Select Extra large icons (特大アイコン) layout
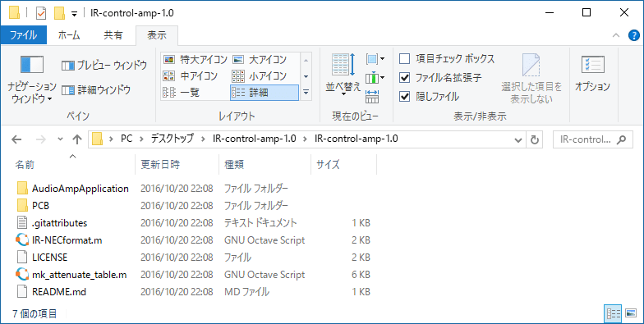 195,60
